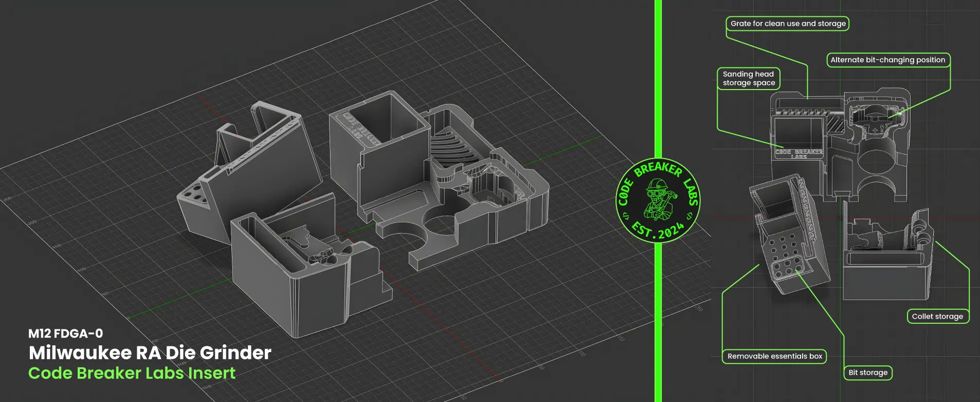Click the engraved 'CODE BREAKER LABS' text on top-view model
This screenshot has width=980, height=402.
798,153
